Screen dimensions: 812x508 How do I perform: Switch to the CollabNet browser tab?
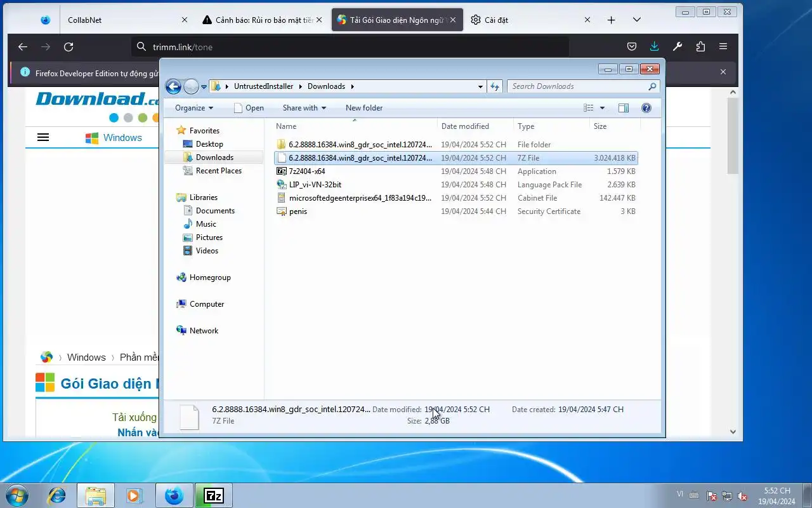[127, 20]
